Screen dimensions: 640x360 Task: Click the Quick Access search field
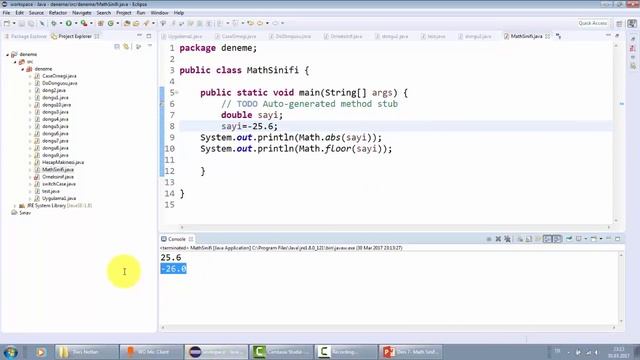pos(593,23)
